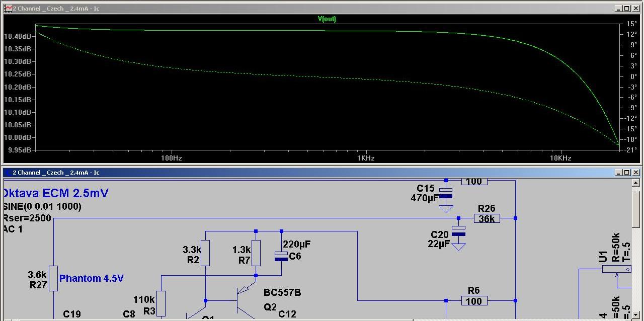Screen dimensions: 644x321
Task: Select the R27 resistor body
Action: pyautogui.click(x=53, y=278)
